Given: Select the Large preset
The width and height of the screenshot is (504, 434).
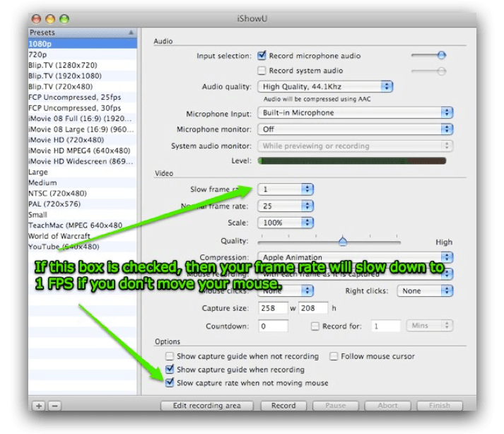Looking at the screenshot, I should pos(83,172).
